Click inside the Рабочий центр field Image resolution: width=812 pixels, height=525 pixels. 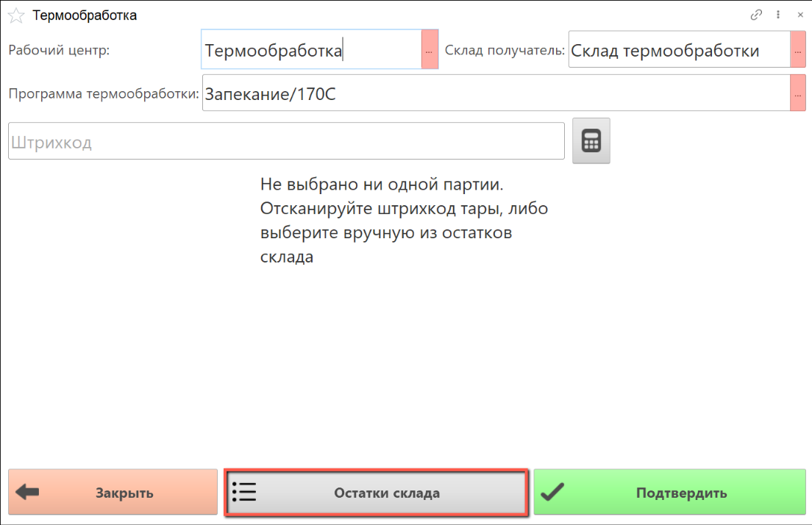pos(310,50)
